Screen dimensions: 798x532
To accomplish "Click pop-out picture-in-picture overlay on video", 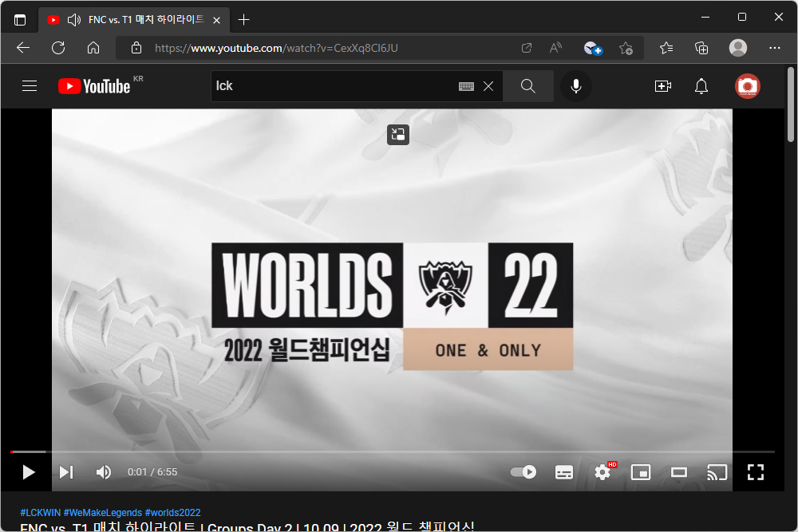I will [x=398, y=135].
